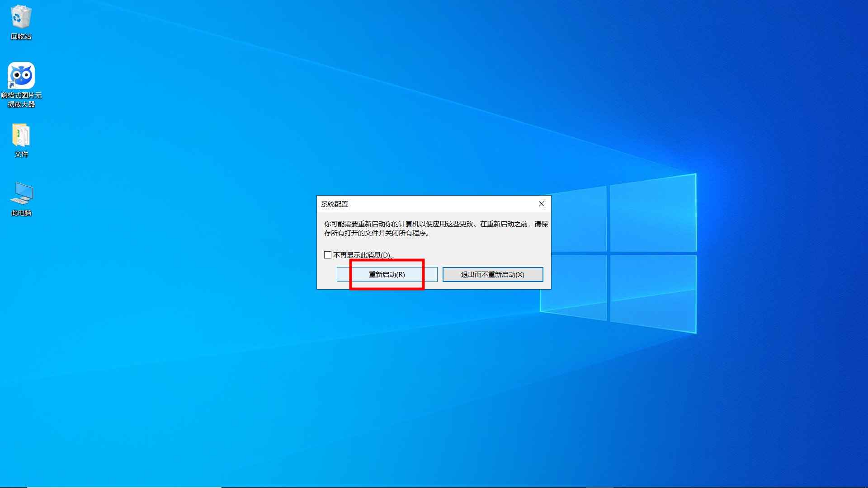Click the Windows taskbar at screen bottom
The width and height of the screenshot is (868, 488).
434,486
